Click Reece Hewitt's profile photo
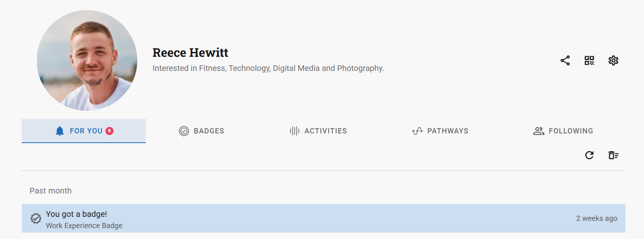Screen dimensions: 644x239 (x=87, y=60)
